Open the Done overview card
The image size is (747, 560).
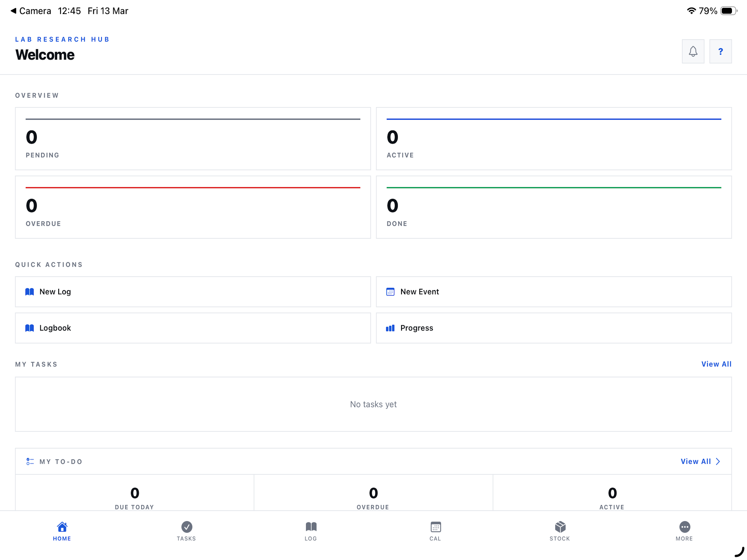(x=553, y=207)
